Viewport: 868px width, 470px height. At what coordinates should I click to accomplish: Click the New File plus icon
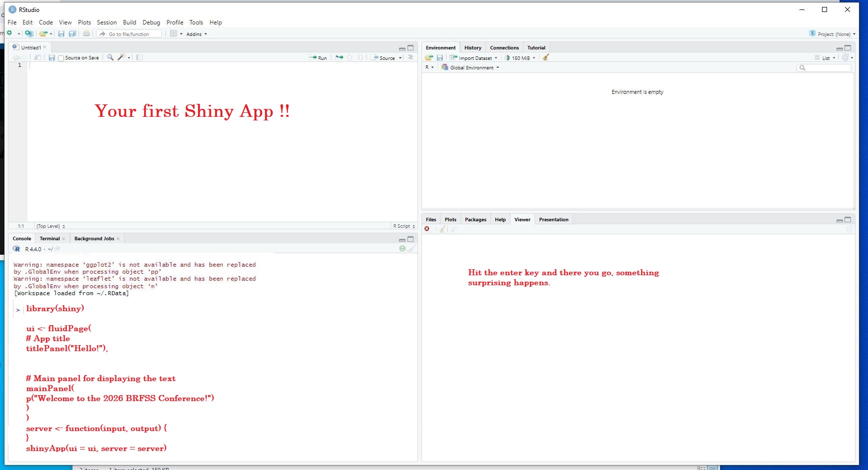point(9,33)
